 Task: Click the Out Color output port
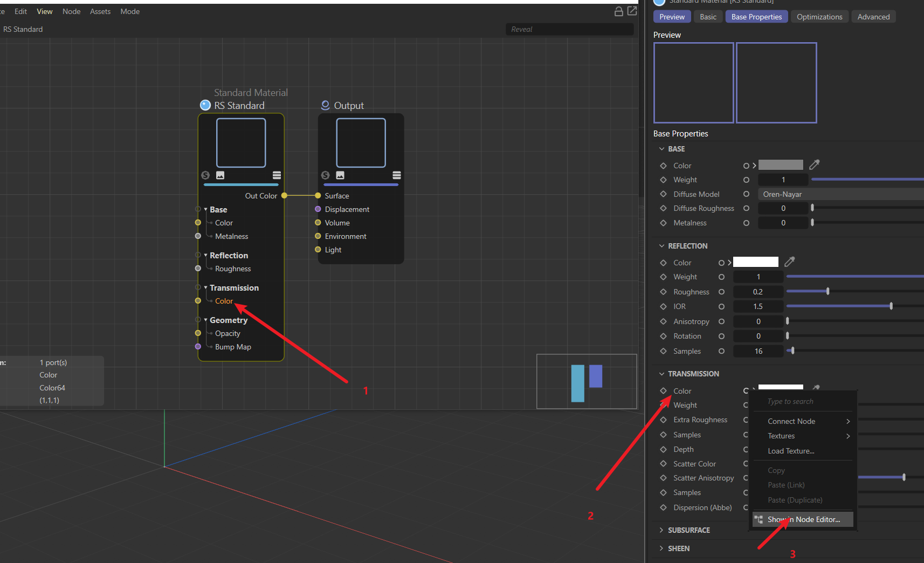(x=284, y=196)
